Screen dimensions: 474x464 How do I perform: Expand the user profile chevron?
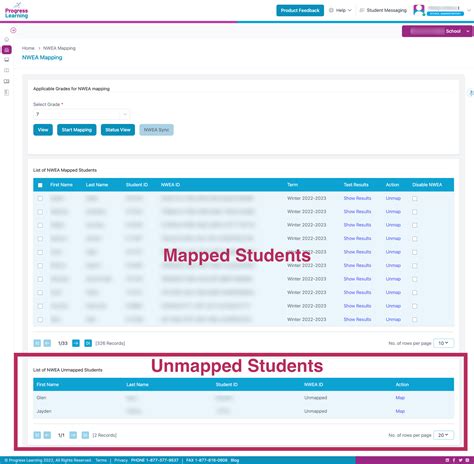(469, 10)
